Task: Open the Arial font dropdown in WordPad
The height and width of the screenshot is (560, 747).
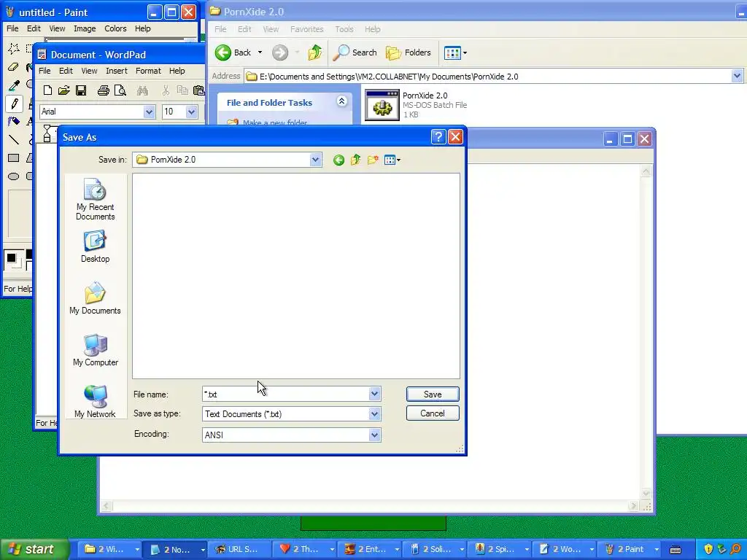Action: (149, 112)
